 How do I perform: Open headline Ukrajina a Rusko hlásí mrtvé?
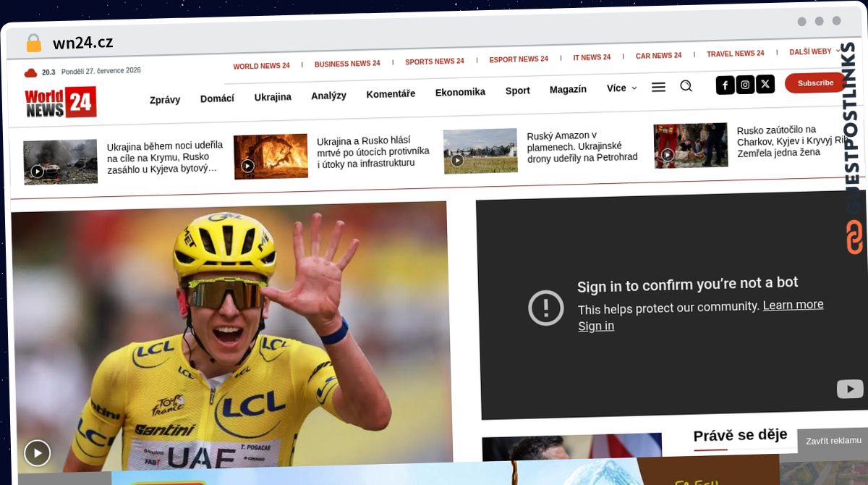click(x=373, y=152)
